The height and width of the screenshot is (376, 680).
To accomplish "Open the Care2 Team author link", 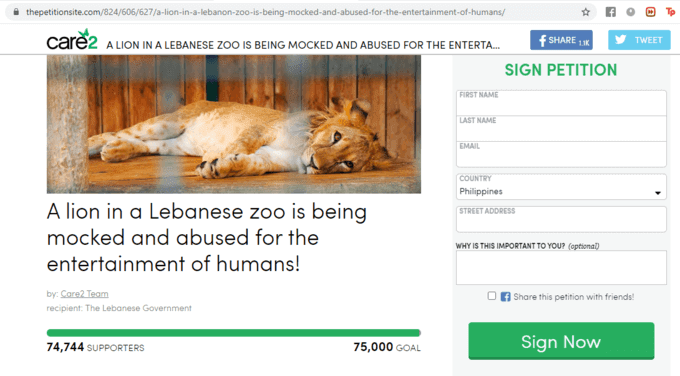I will (x=85, y=294).
